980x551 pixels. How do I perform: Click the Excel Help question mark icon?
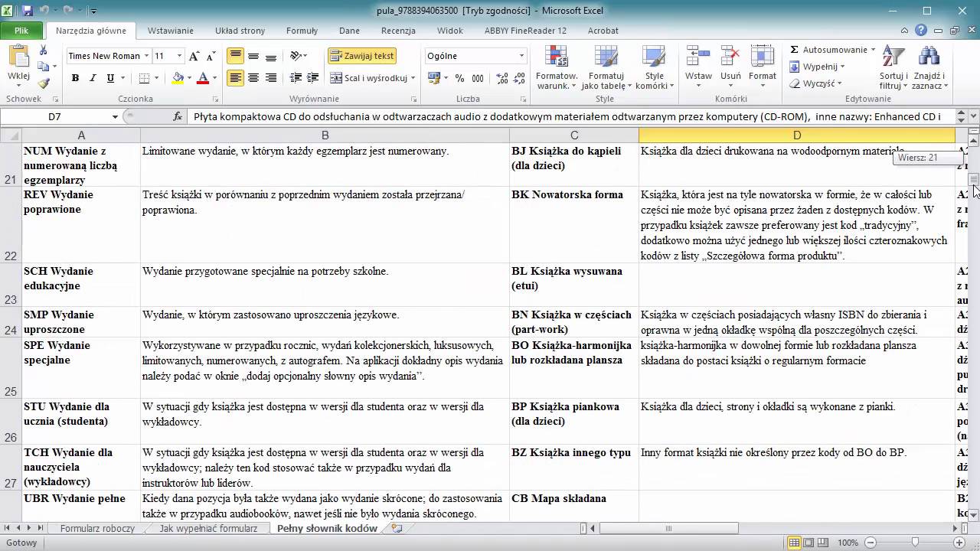tap(921, 31)
